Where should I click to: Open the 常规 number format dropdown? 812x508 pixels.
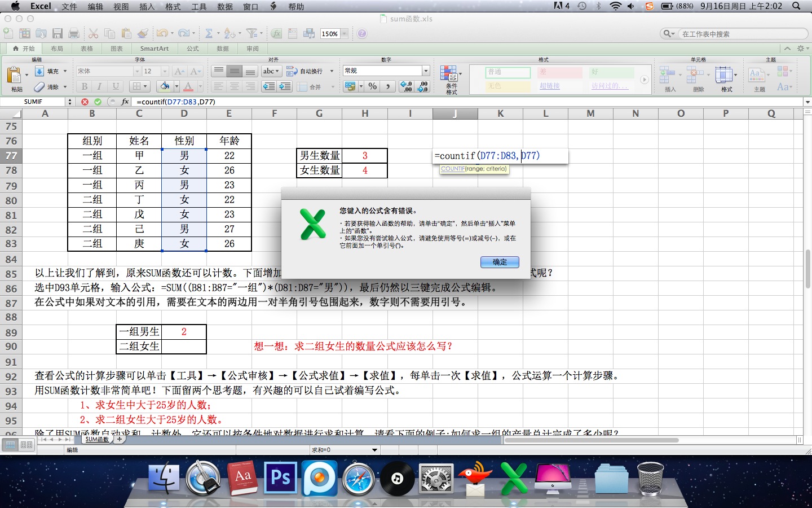[426, 71]
